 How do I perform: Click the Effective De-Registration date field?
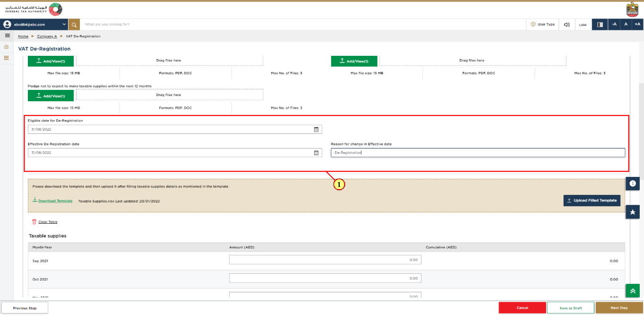(x=175, y=152)
